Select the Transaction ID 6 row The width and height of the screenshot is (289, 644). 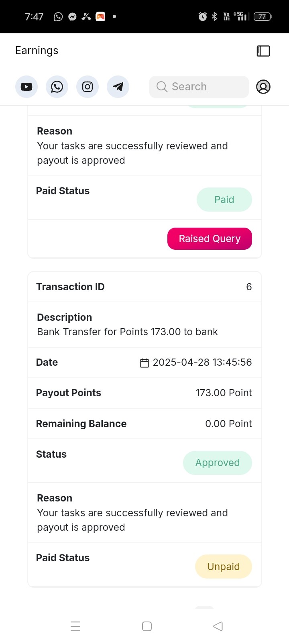point(144,287)
